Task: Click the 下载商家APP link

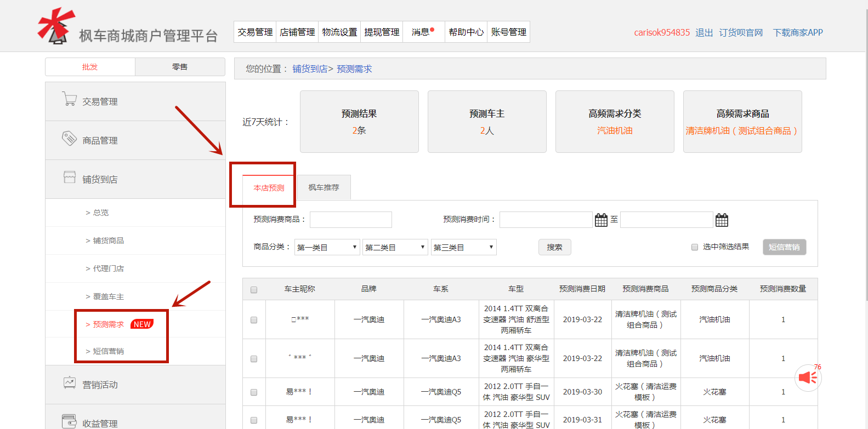Action: [798, 33]
